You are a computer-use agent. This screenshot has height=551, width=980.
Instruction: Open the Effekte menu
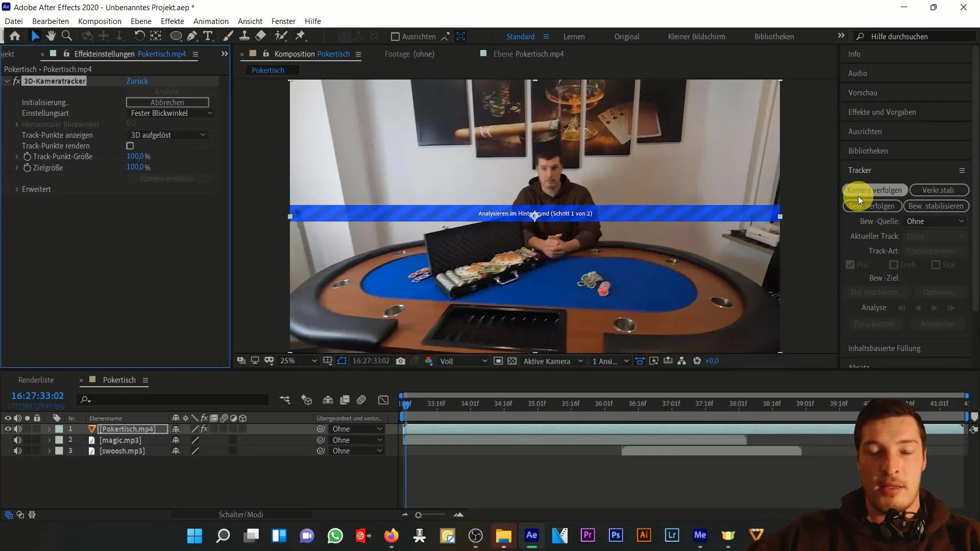pos(173,21)
